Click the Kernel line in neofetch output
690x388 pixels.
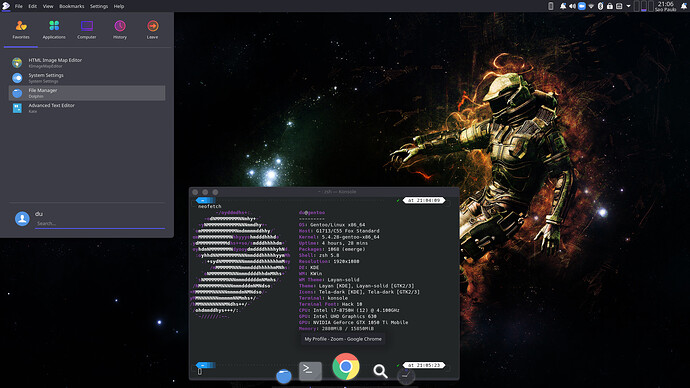point(339,237)
